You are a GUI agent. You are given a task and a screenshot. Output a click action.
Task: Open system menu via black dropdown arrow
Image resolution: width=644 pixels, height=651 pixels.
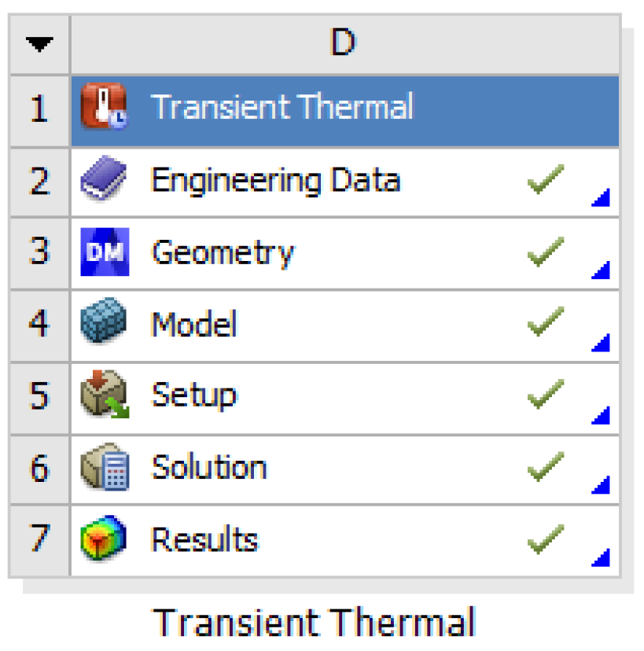pyautogui.click(x=38, y=45)
